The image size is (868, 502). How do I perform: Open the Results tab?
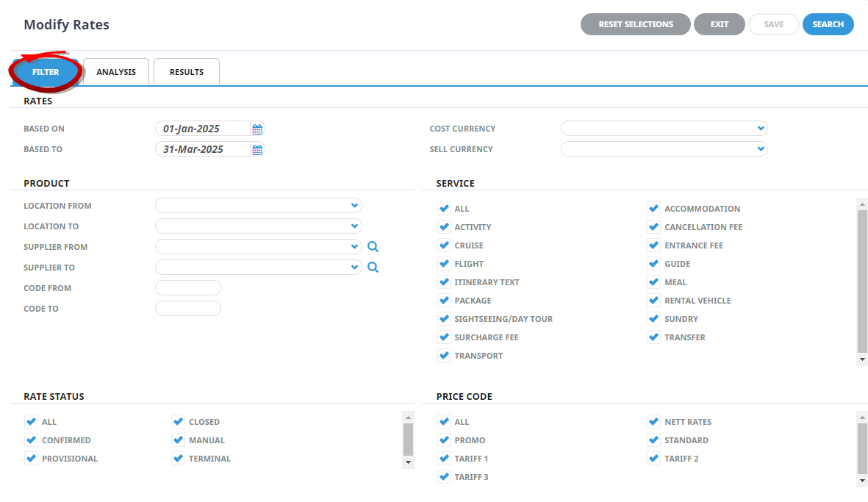(x=187, y=72)
